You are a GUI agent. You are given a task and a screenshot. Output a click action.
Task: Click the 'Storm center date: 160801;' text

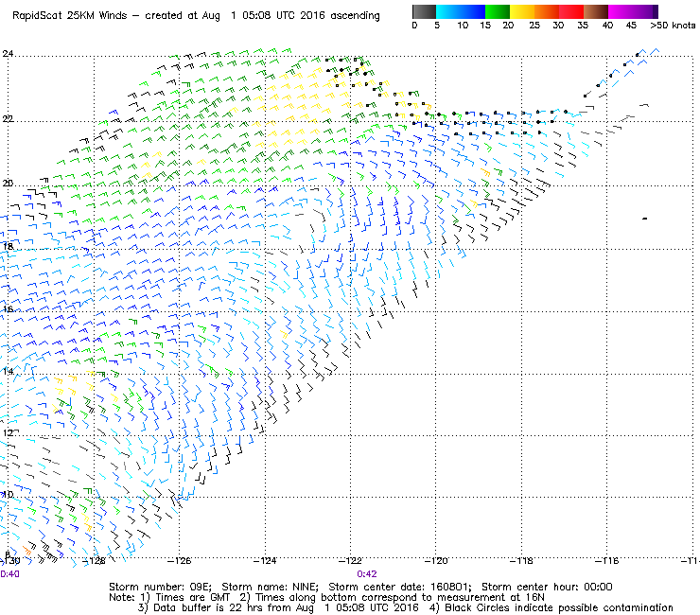400,587
